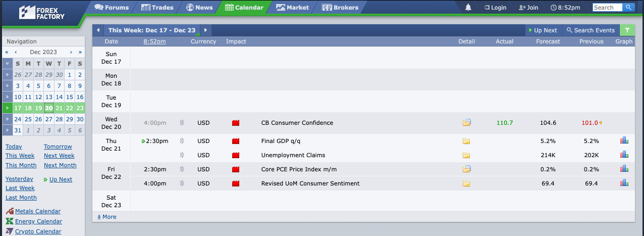Click the search magnifier button
Screen dimensions: 644x236
pyautogui.click(x=628, y=8)
